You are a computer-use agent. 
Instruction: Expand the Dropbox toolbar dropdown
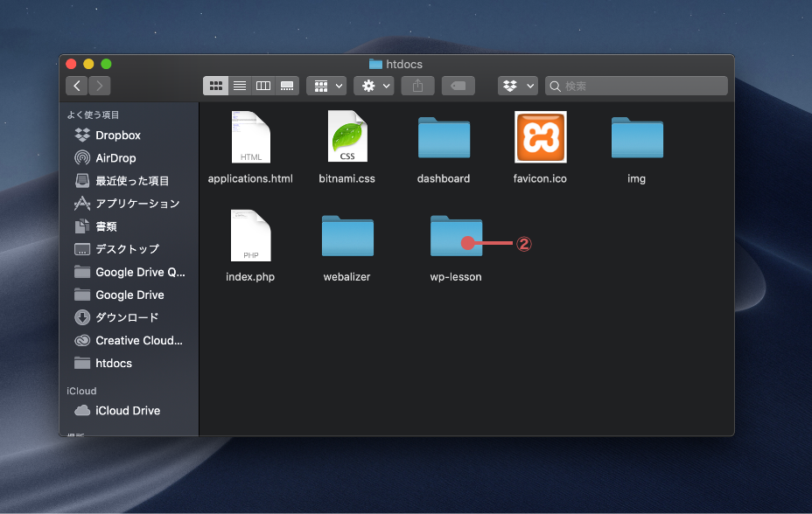pos(517,86)
